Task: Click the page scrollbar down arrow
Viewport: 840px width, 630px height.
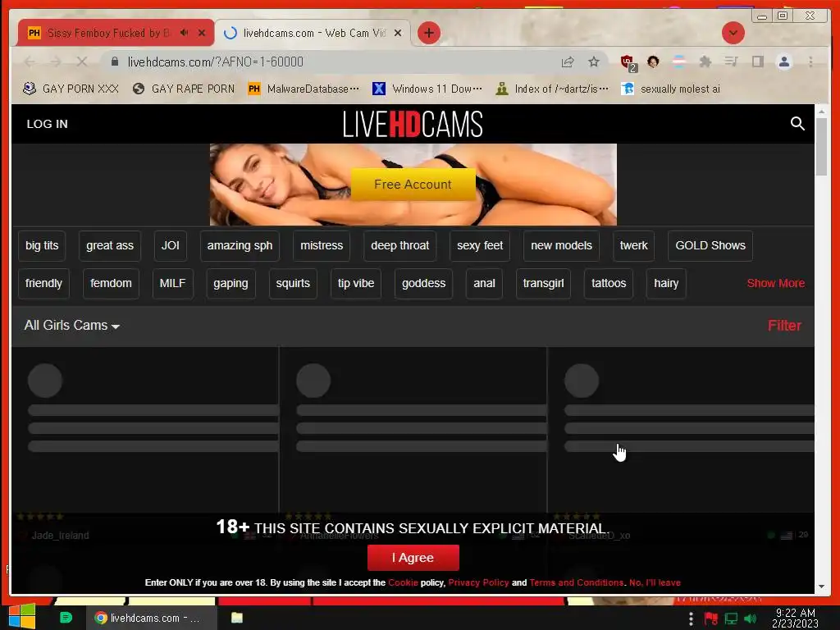Action: click(821, 587)
